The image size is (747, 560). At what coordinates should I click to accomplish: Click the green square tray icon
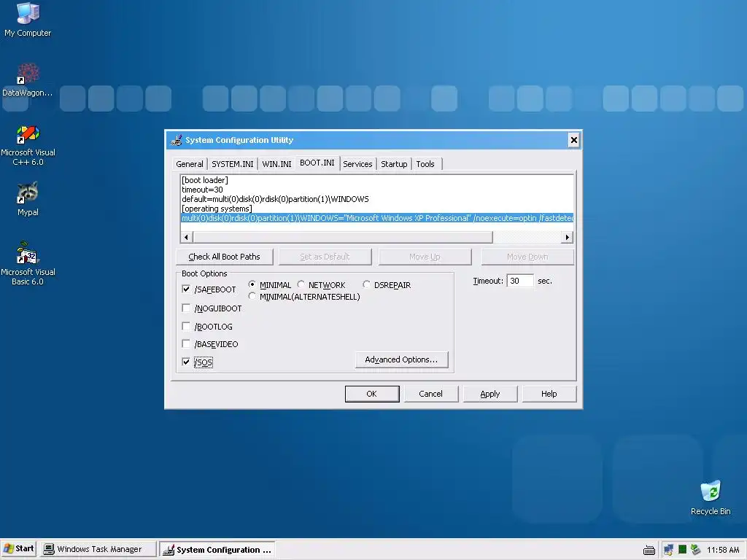pyautogui.click(x=682, y=550)
